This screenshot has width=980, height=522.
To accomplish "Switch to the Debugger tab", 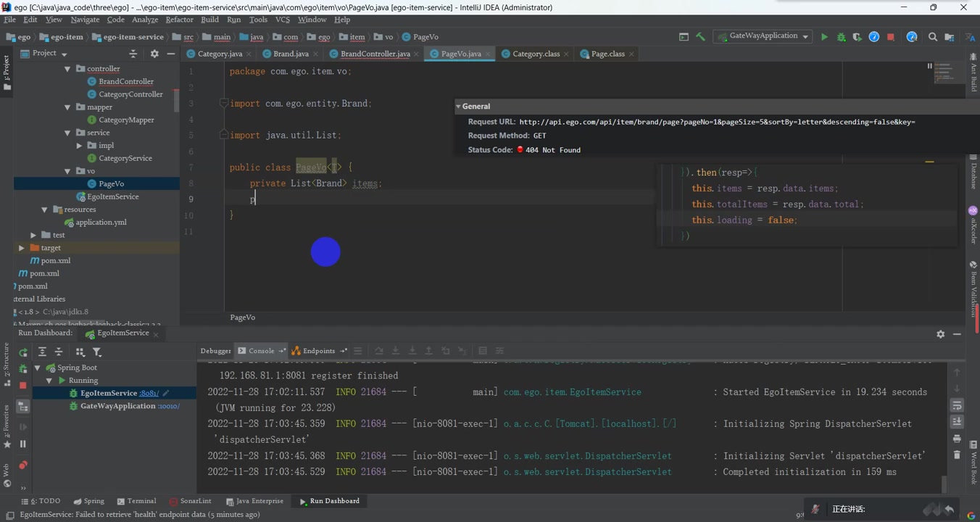I will tap(215, 351).
